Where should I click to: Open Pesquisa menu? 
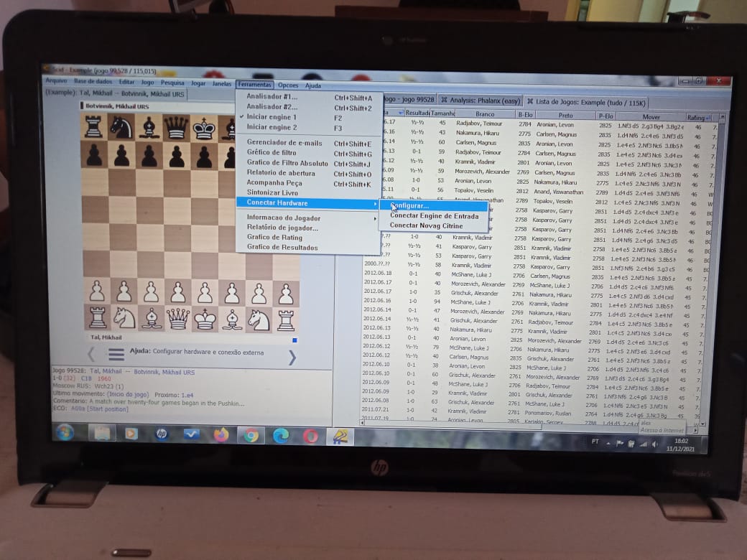click(x=172, y=83)
